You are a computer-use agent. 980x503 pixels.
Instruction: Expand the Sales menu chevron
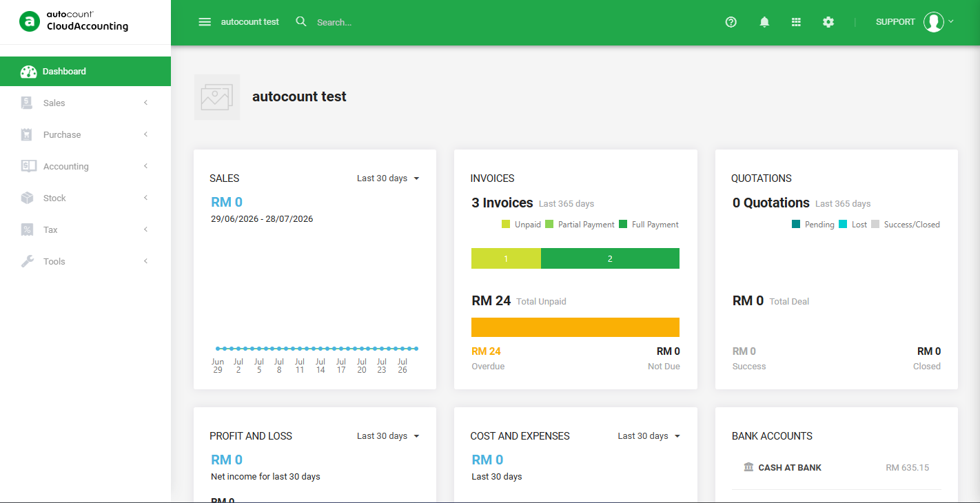(145, 103)
